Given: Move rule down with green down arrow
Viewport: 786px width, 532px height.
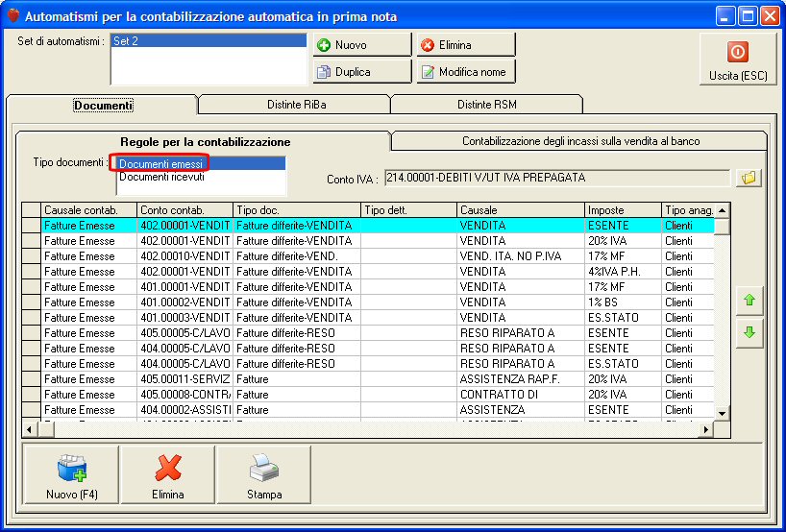Looking at the screenshot, I should coord(749,332).
